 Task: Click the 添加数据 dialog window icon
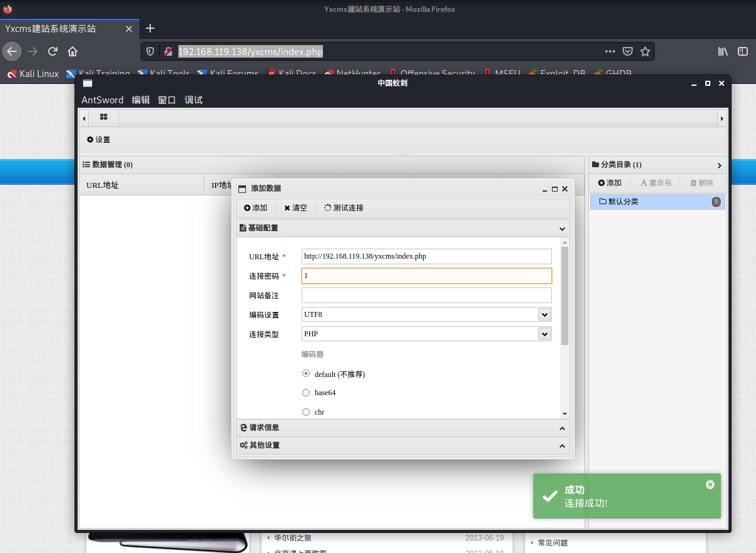(x=242, y=189)
